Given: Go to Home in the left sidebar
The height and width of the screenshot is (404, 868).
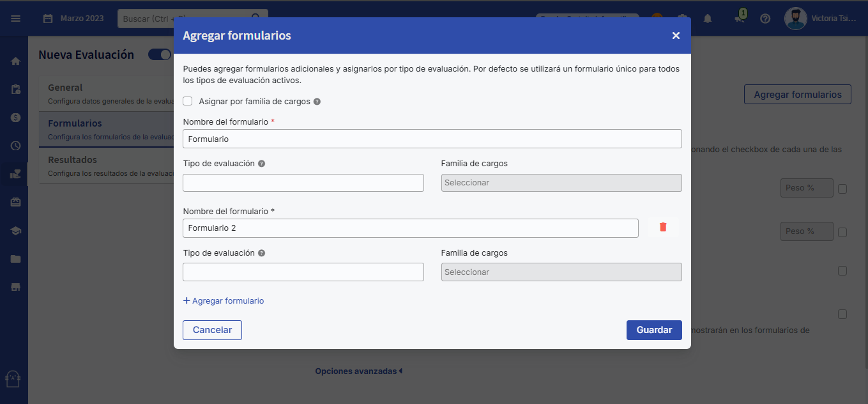Looking at the screenshot, I should tap(15, 61).
